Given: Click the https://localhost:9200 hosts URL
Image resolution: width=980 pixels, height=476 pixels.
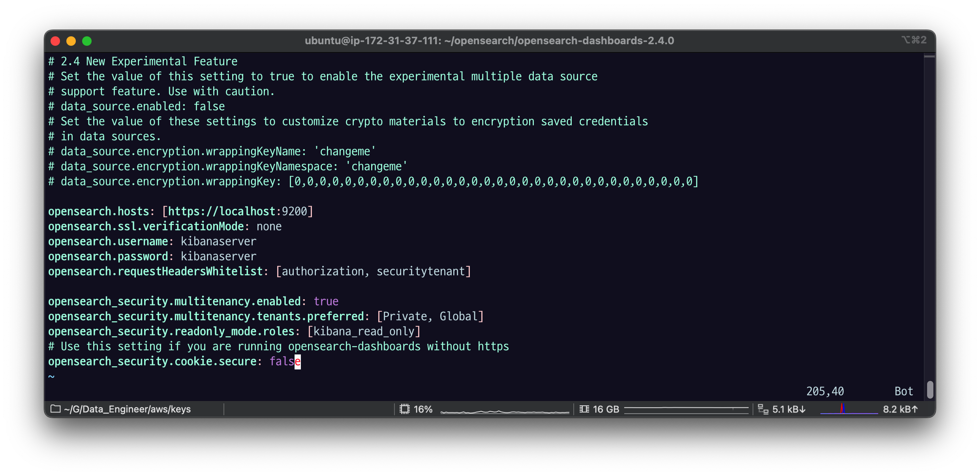Looking at the screenshot, I should 237,212.
